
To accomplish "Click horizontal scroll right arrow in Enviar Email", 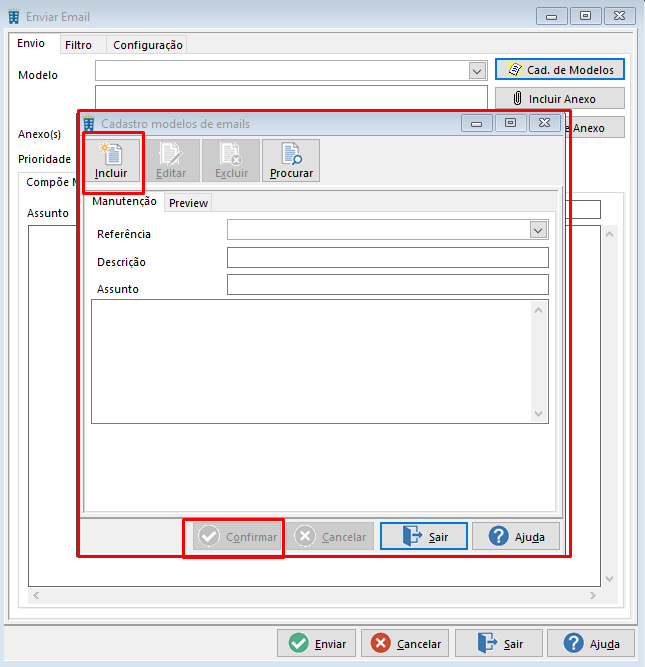I will [593, 596].
